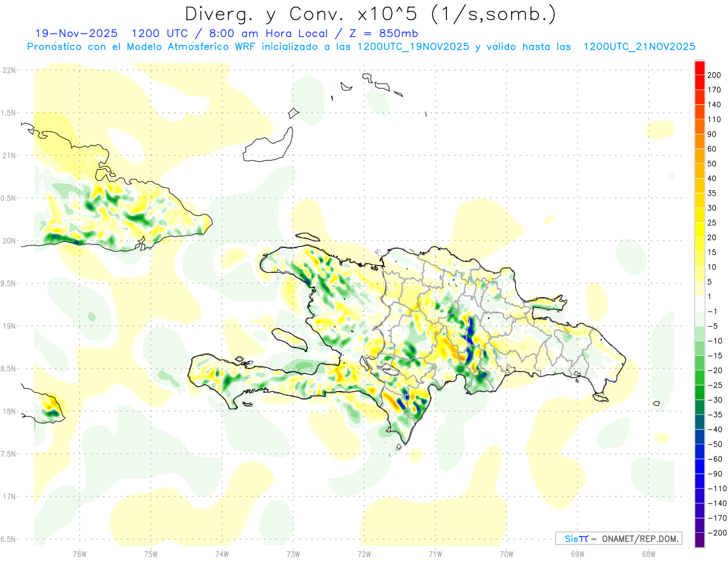Click the blue segment between -60 and -90
Viewport: 728px width, 562px height.
(x=699, y=466)
